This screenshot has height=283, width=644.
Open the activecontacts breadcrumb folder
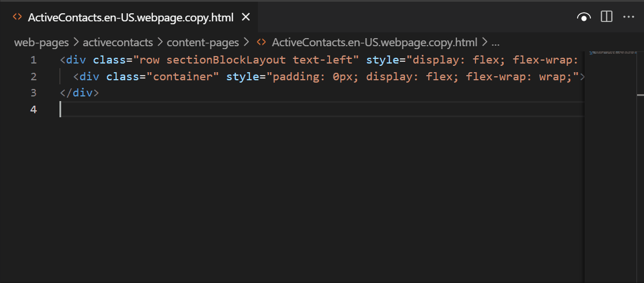click(118, 42)
